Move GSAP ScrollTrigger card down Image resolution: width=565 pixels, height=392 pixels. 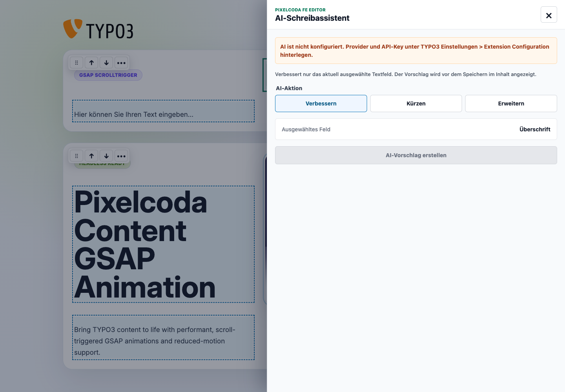(x=106, y=63)
